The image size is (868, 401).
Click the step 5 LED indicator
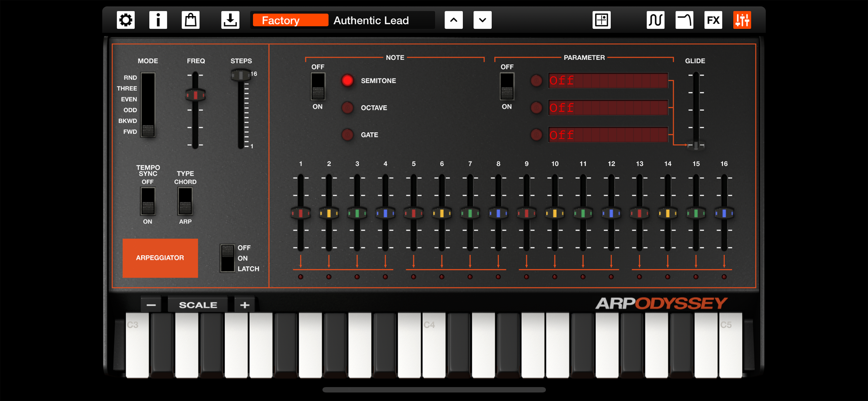coord(413,277)
